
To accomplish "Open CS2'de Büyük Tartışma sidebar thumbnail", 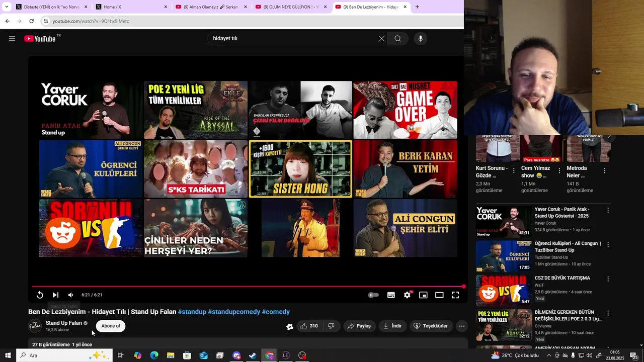I will click(x=504, y=290).
